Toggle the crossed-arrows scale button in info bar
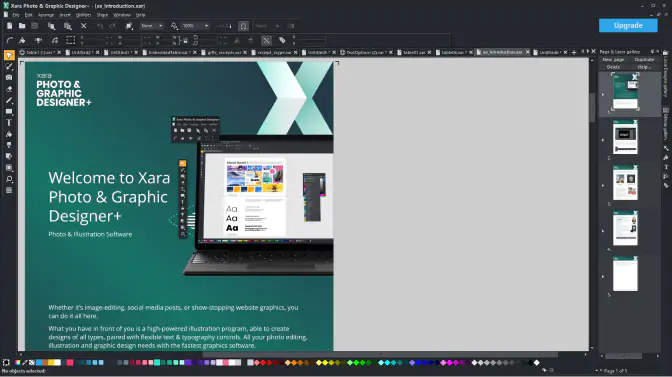This screenshot has width=672, height=377. pos(267,40)
